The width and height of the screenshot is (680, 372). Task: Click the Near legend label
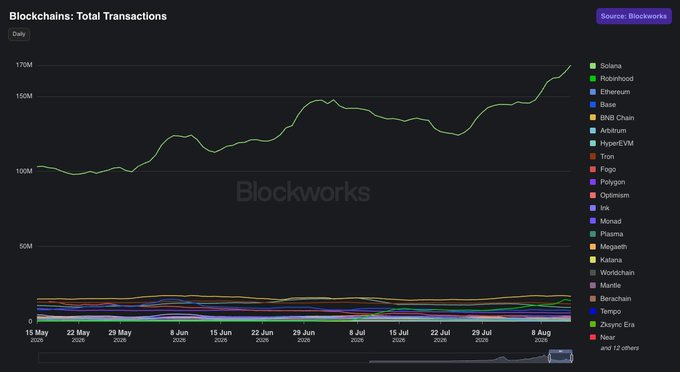[x=608, y=337]
